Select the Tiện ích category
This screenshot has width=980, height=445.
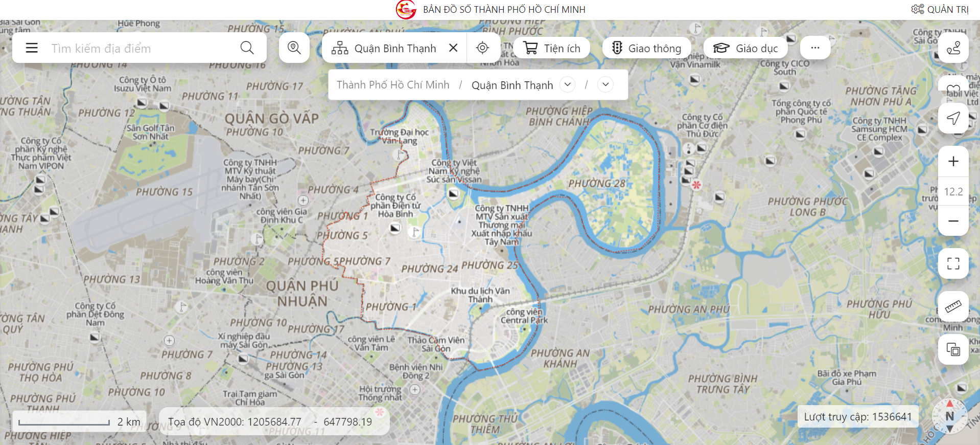click(x=552, y=48)
